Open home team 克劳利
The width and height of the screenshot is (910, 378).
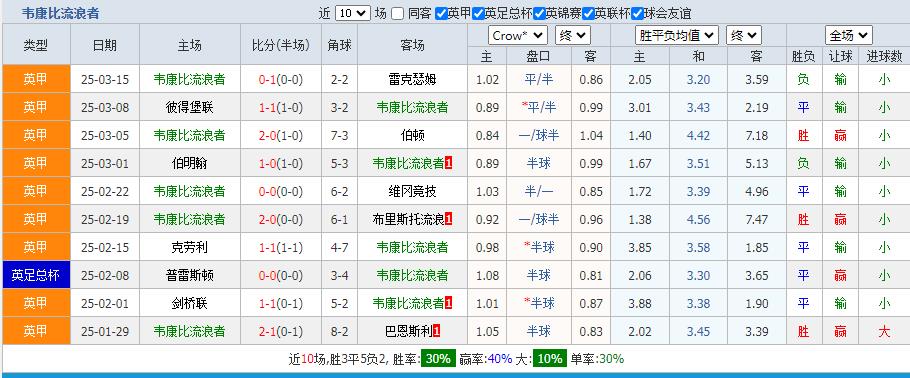pos(189,247)
